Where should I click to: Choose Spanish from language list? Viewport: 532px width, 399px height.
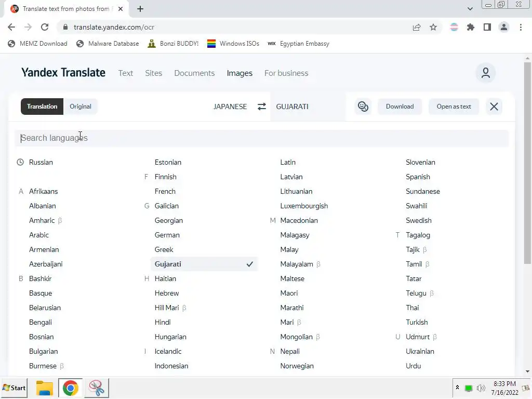coord(418,177)
